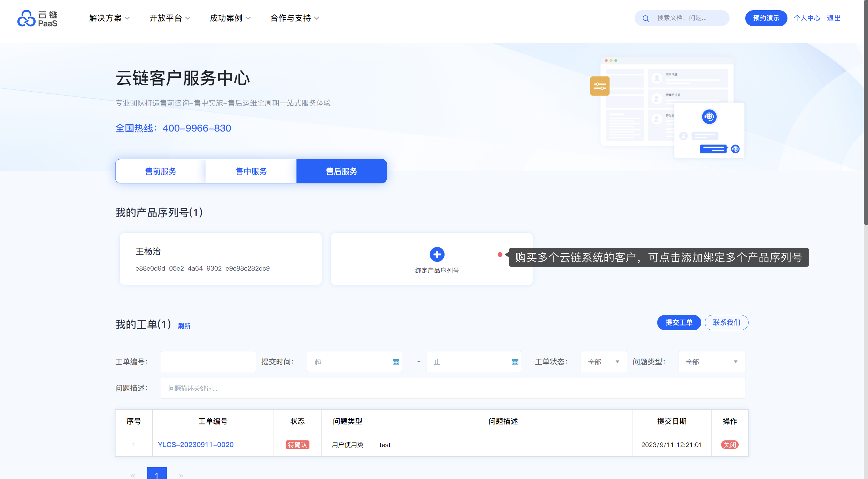Viewport: 868px width, 479px height.
Task: Open ticket YLCS-20230911-0020 link
Action: [195, 445]
